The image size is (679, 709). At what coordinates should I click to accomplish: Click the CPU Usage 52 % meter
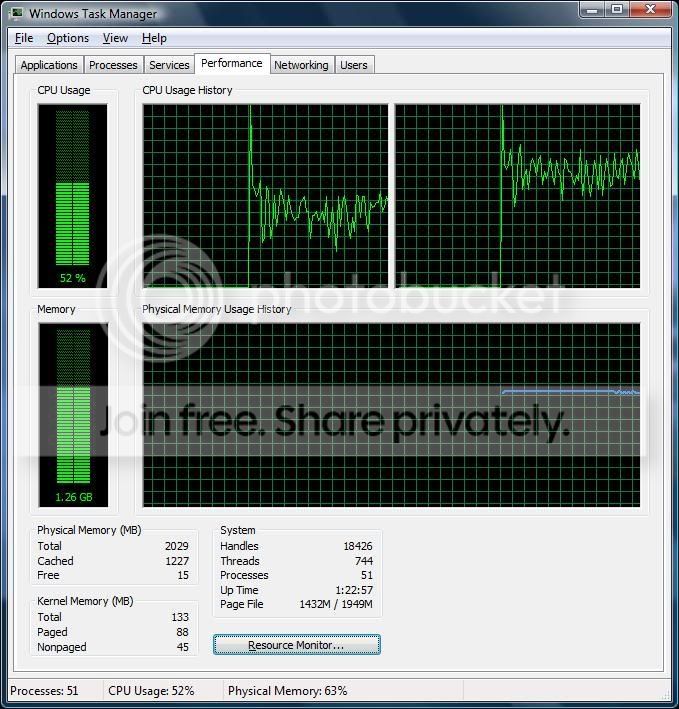point(72,196)
